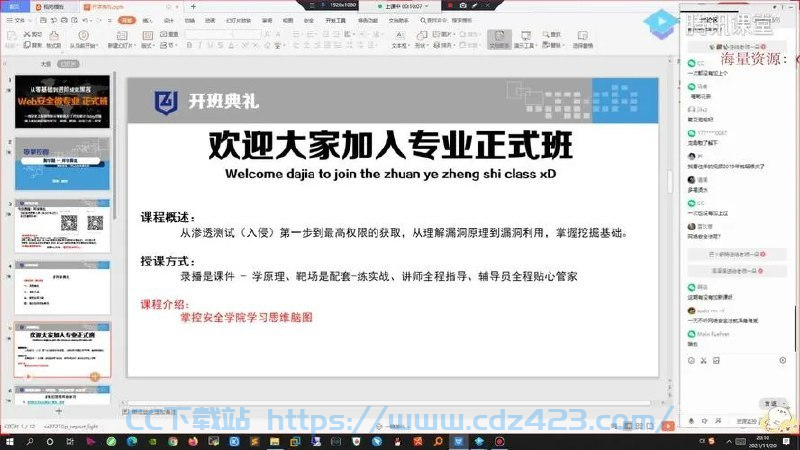Click the Print icon in quick toolbar
Viewport: 800px width, 450px height.
(x=64, y=20)
